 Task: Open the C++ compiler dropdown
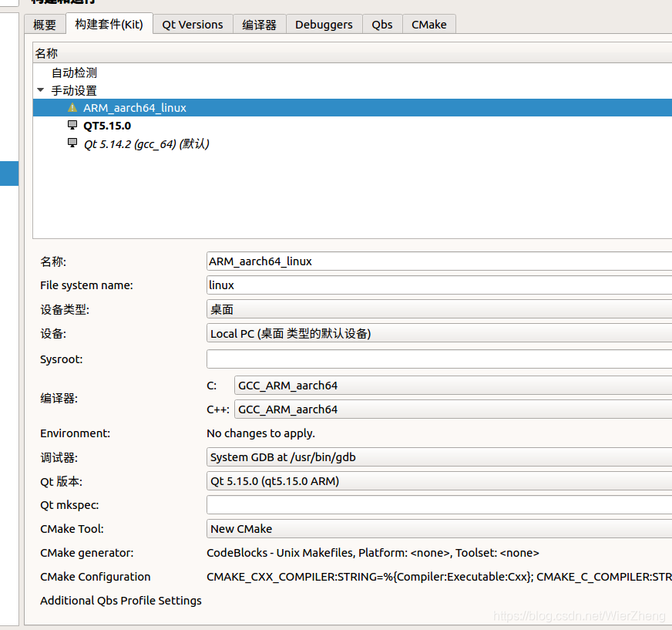(453, 409)
